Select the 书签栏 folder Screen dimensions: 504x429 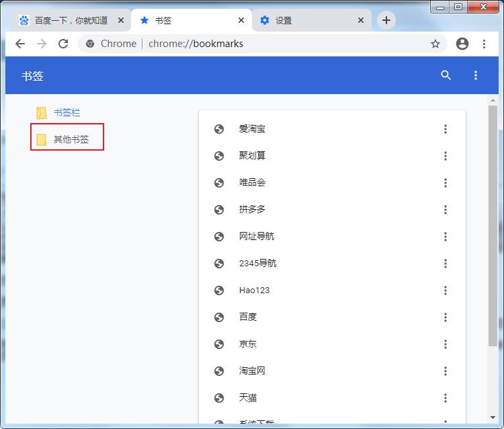[x=67, y=112]
